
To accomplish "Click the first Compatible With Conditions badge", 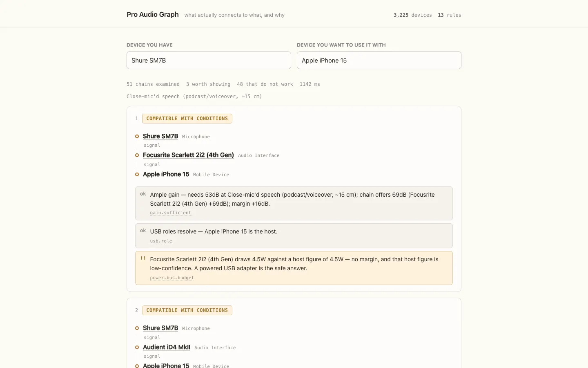I will (x=187, y=119).
